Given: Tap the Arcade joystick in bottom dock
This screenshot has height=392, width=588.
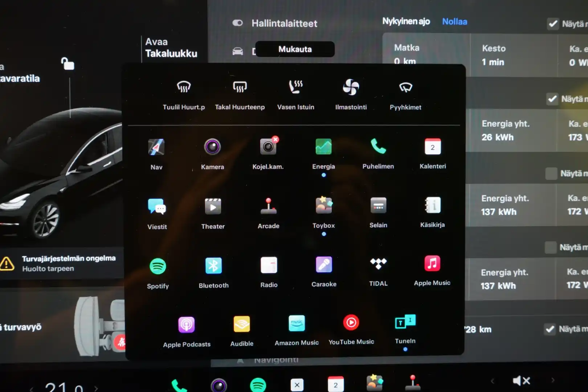Looking at the screenshot, I should pos(413,383).
